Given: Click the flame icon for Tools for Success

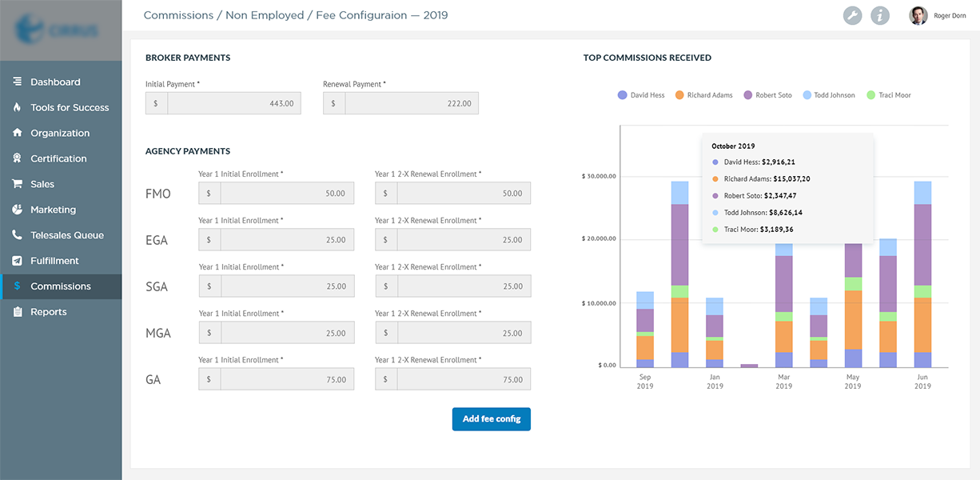Looking at the screenshot, I should [17, 107].
